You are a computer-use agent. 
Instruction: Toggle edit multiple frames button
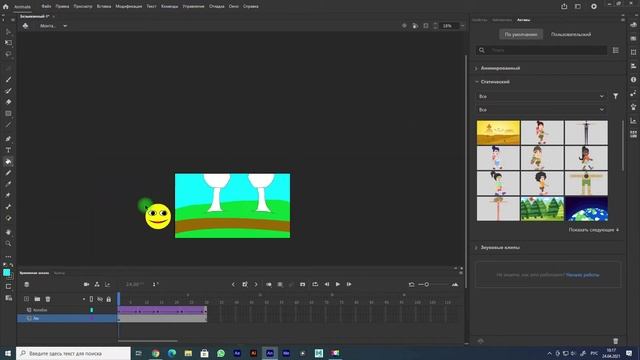click(x=280, y=284)
